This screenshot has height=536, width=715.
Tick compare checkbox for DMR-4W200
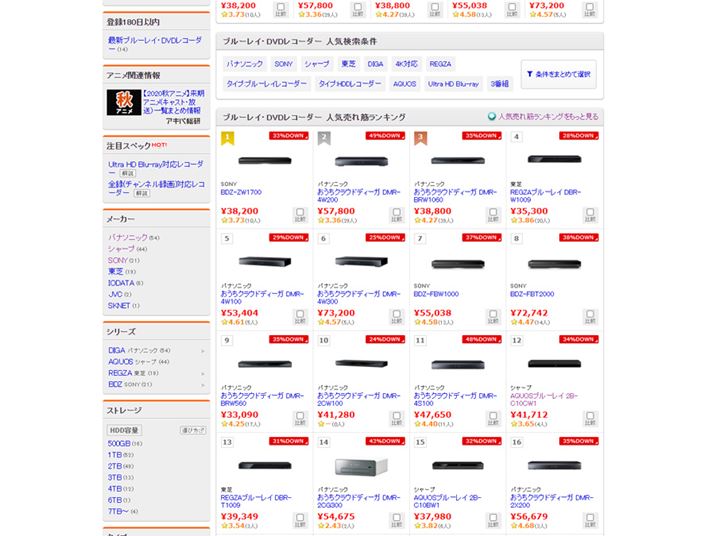coord(397,214)
